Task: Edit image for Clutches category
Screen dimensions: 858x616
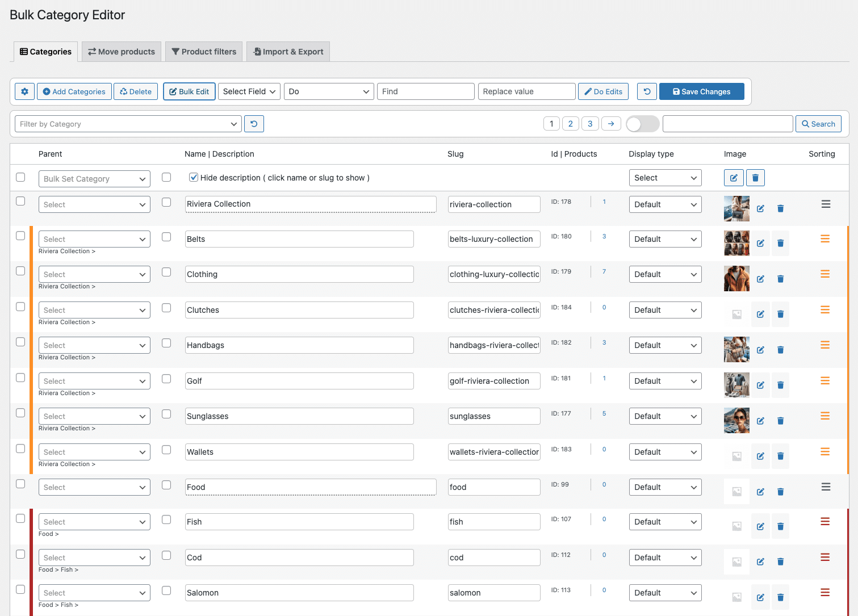Action: [x=760, y=314]
